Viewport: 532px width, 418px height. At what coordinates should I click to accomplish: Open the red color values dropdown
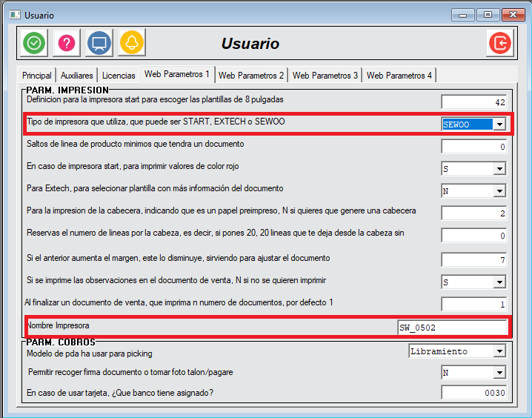coord(499,169)
